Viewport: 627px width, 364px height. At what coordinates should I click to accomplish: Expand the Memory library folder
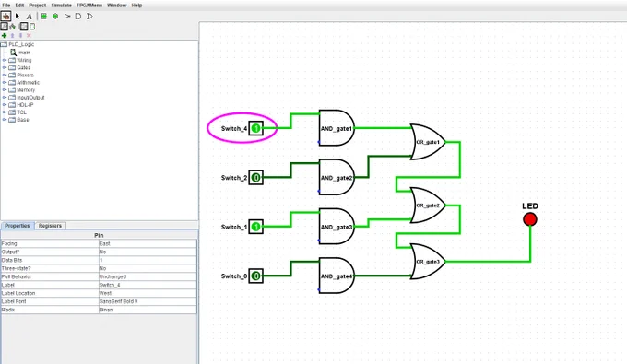(5, 90)
